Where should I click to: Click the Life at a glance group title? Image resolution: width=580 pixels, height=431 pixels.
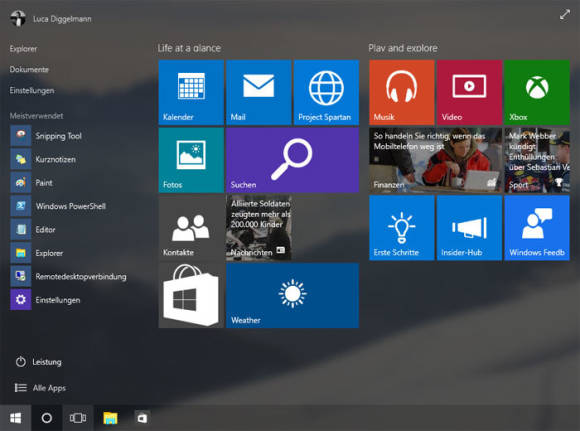coord(189,48)
